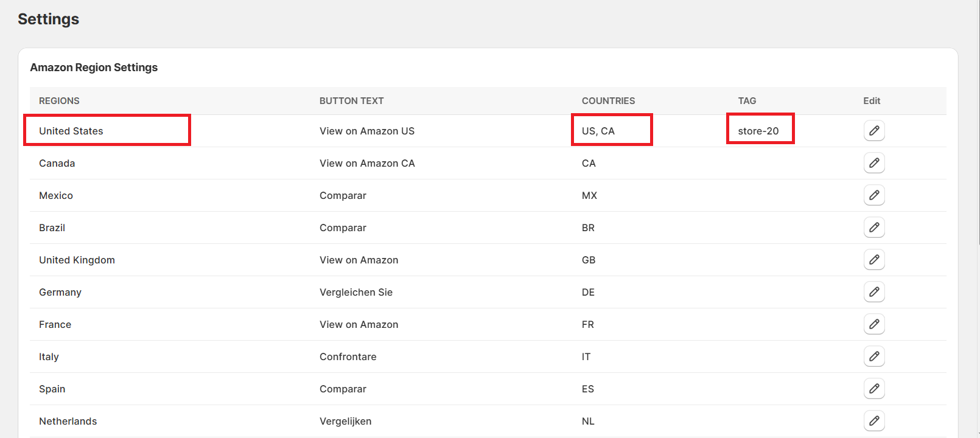Image resolution: width=980 pixels, height=438 pixels.
Task: Click the 'BR' country code
Action: click(x=588, y=228)
